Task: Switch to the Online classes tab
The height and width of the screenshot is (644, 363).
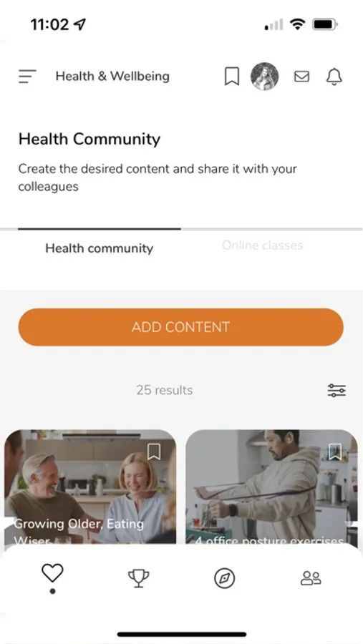Action: pyautogui.click(x=262, y=245)
